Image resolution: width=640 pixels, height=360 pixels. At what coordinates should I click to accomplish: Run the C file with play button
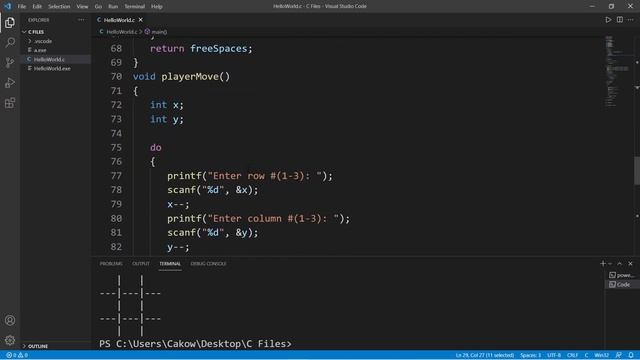point(608,20)
